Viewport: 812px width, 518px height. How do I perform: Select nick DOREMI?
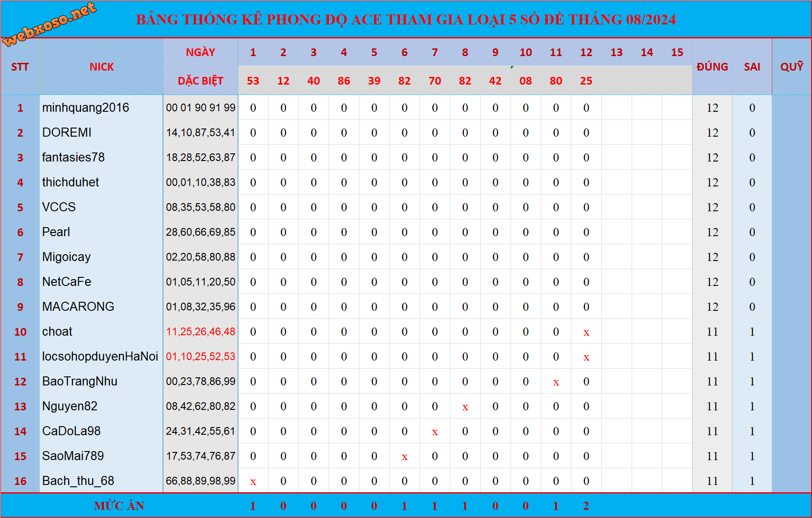[67, 133]
